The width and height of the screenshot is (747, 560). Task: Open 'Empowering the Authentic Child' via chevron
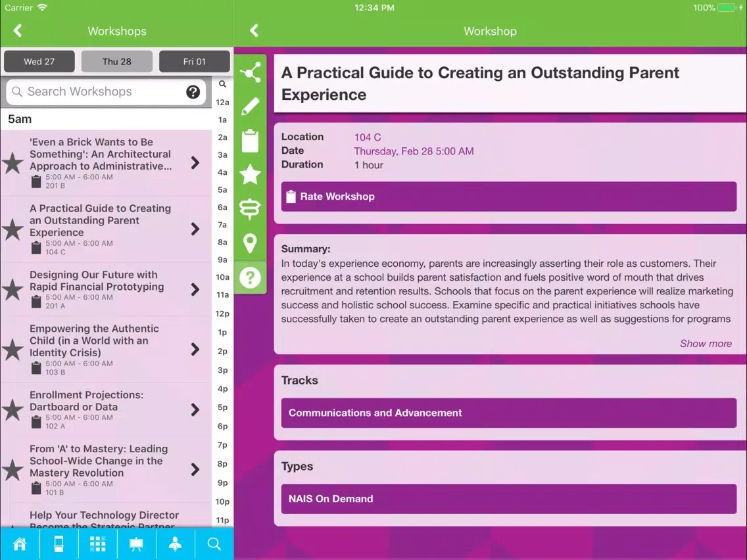195,350
